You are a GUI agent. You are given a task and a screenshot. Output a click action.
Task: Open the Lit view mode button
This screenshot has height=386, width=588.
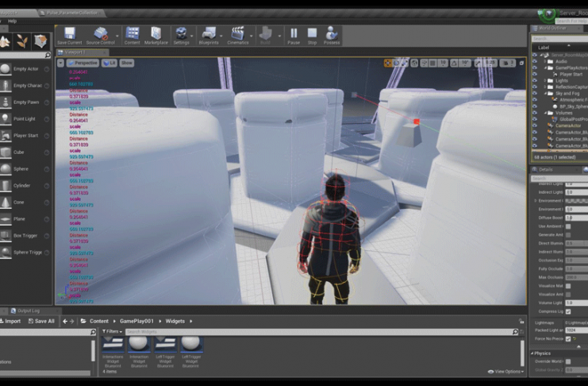coord(110,63)
